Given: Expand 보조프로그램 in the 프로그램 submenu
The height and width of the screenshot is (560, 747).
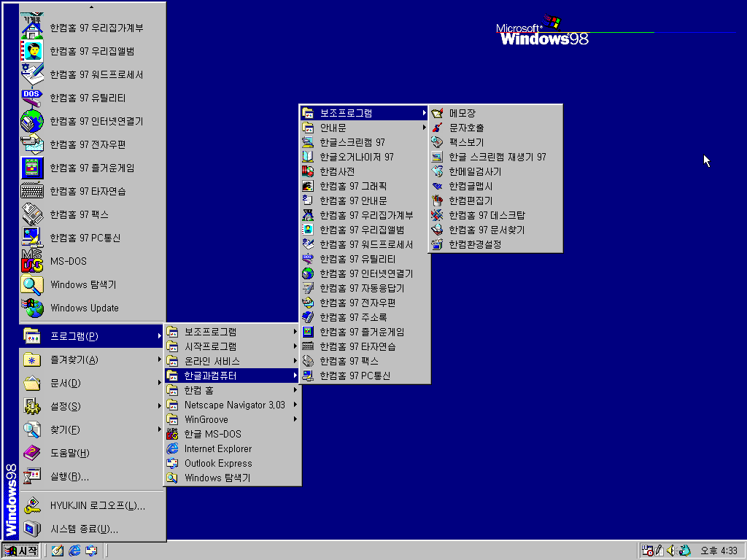Looking at the screenshot, I should pos(232,332).
